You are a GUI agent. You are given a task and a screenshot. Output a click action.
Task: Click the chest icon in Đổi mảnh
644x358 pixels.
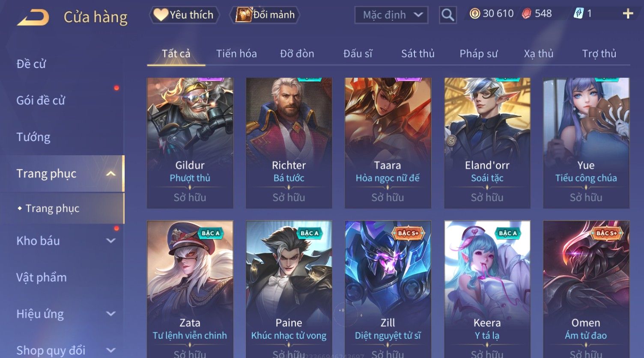coord(244,15)
